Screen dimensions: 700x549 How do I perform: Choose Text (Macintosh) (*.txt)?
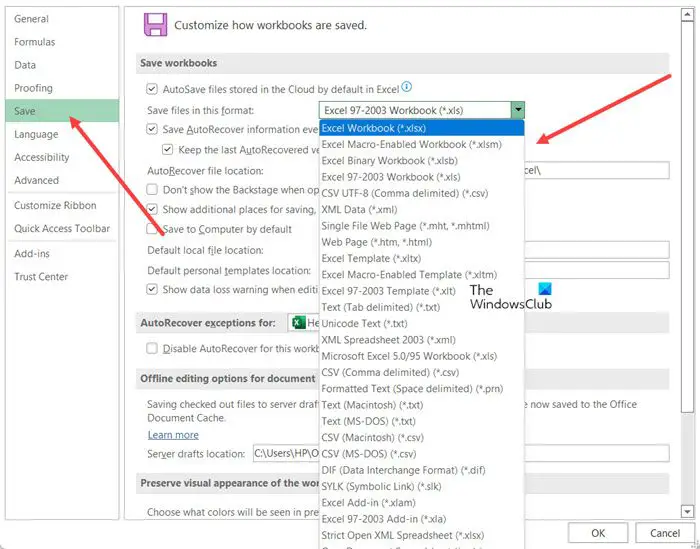click(421, 405)
